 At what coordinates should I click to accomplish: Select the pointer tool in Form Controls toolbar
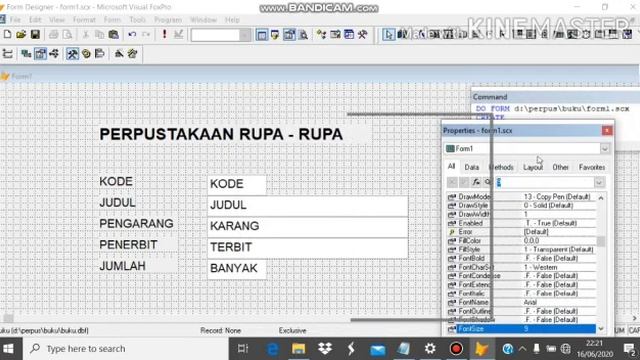(x=388, y=35)
